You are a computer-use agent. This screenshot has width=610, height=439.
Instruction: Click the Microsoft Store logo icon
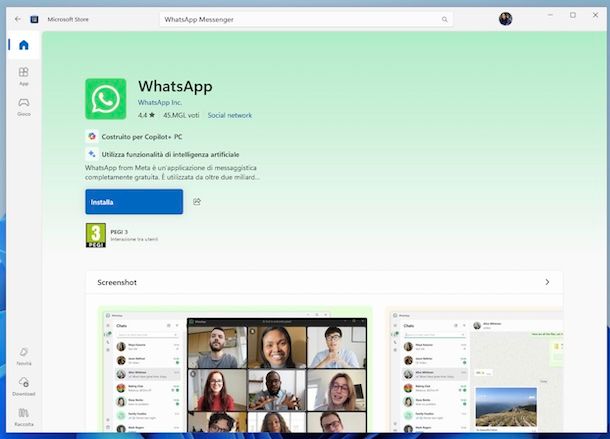(x=34, y=19)
